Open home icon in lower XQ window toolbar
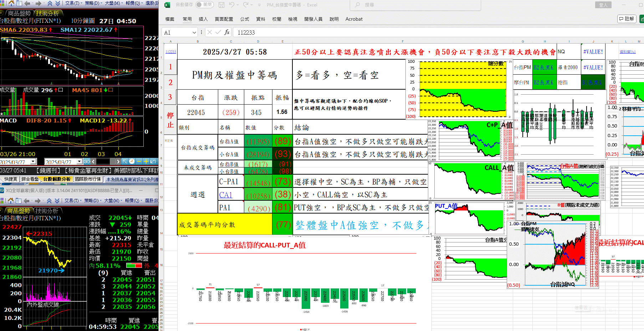The image size is (644, 331). [x=11, y=201]
